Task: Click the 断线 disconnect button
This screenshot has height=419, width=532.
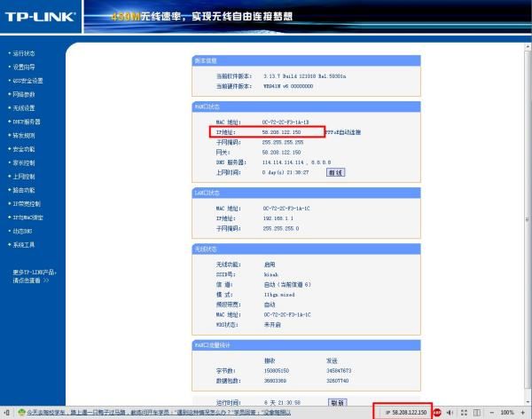Action: [x=335, y=172]
